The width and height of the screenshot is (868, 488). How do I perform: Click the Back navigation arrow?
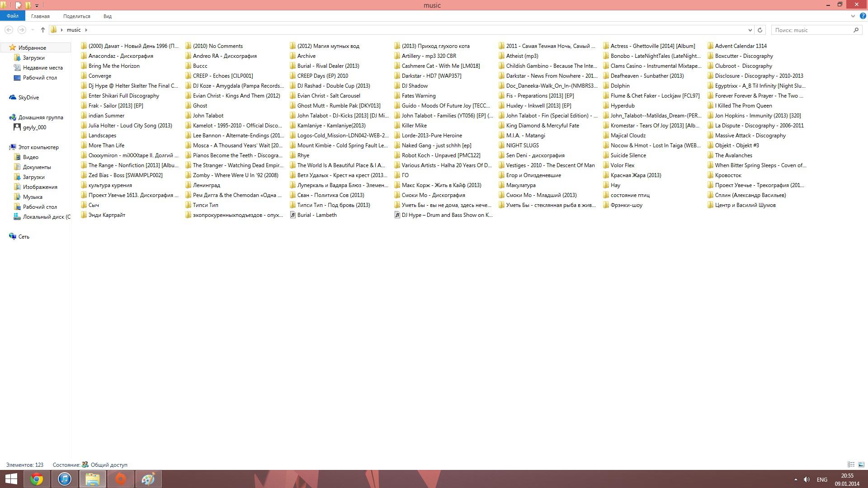9,30
